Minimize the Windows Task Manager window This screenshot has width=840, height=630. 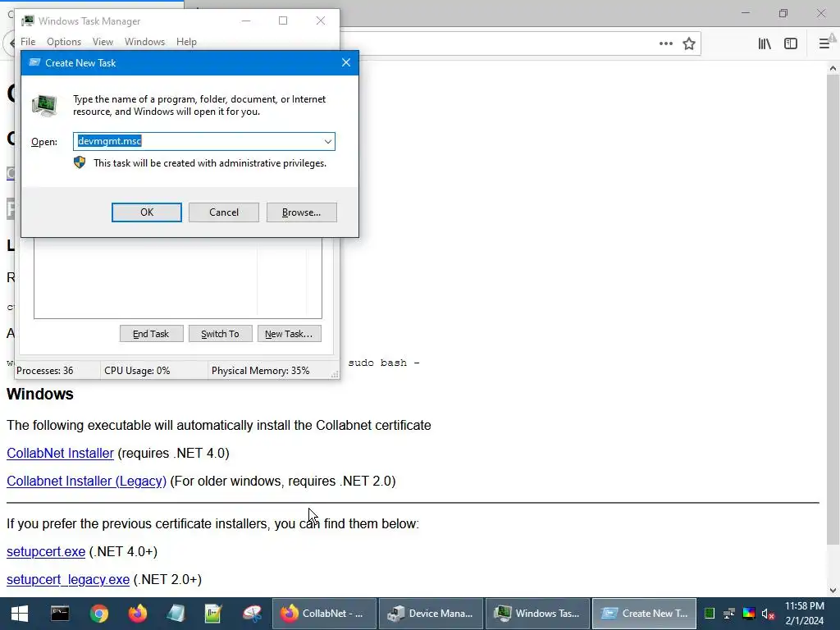(246, 21)
